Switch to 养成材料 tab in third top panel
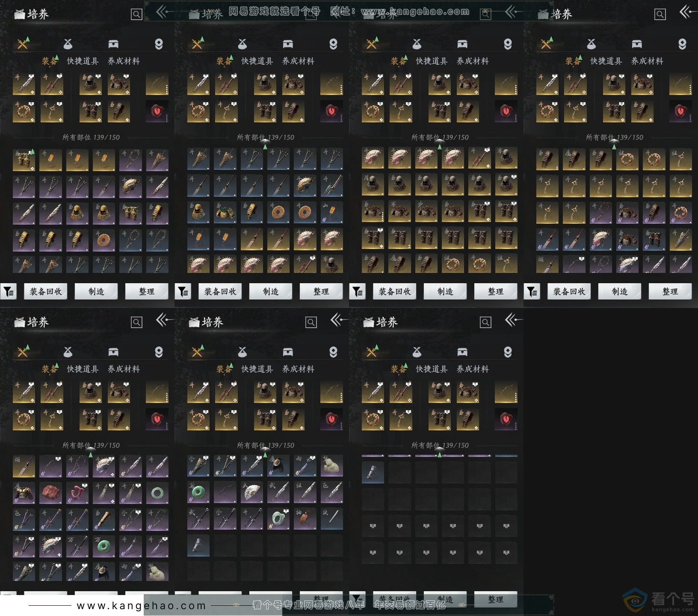The width and height of the screenshot is (698, 616). [x=473, y=61]
